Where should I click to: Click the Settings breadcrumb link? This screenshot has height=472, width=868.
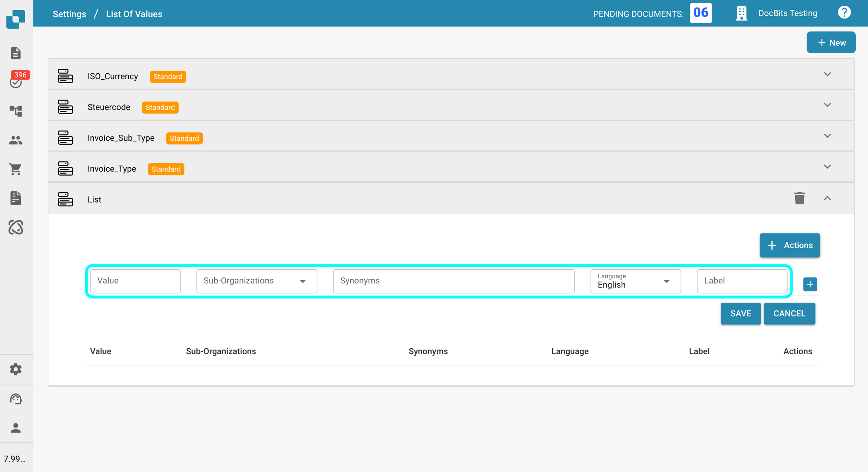coord(69,14)
